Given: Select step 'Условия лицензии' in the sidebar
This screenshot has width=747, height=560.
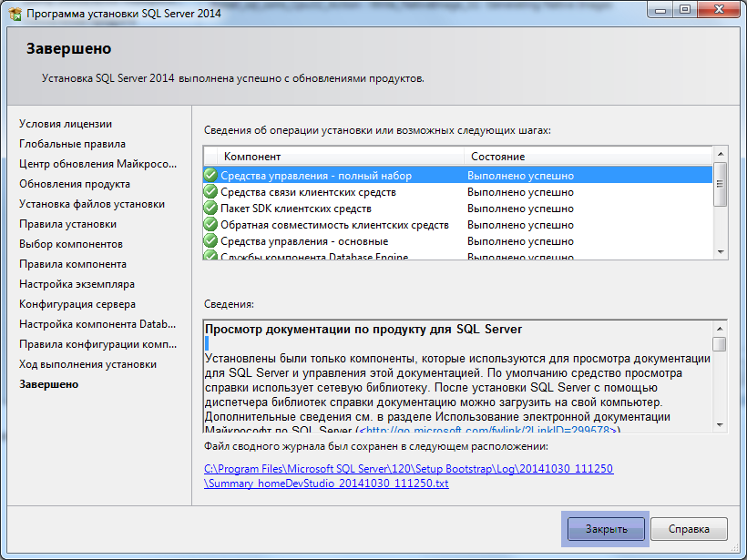Looking at the screenshot, I should [x=66, y=124].
